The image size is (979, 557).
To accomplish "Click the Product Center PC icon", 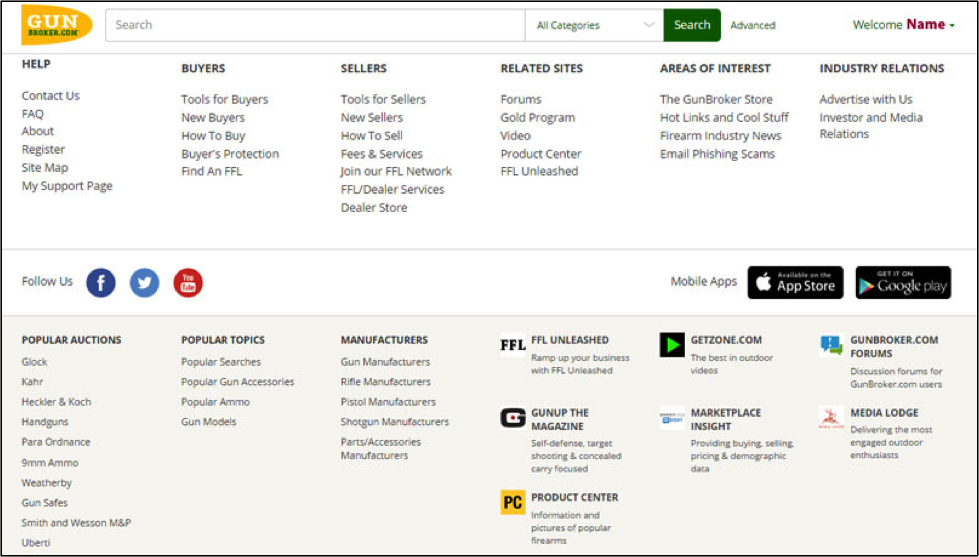I will point(513,503).
